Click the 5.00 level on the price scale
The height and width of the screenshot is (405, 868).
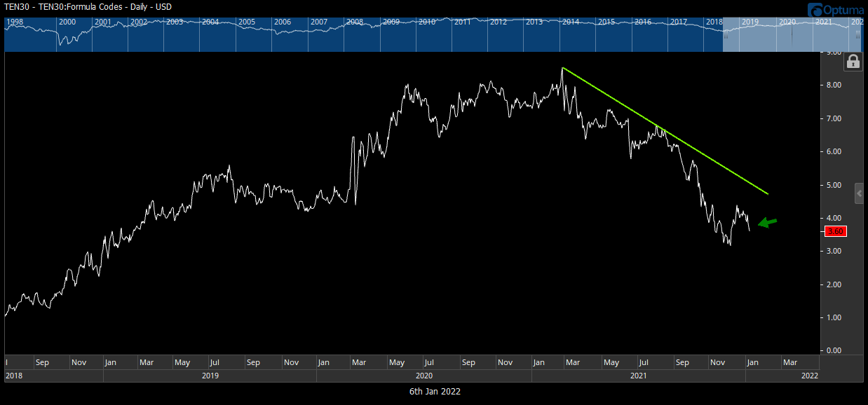pyautogui.click(x=835, y=186)
